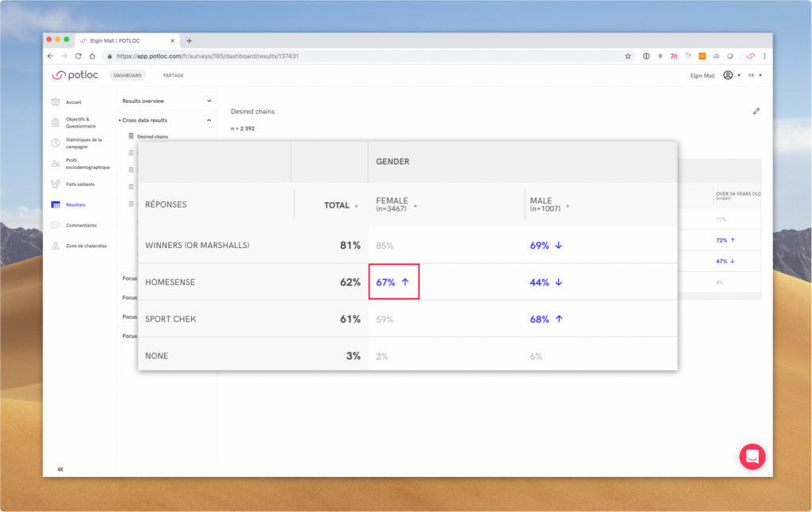The image size is (812, 512).
Task: Click the 85% female value for Winners
Action: 385,246
